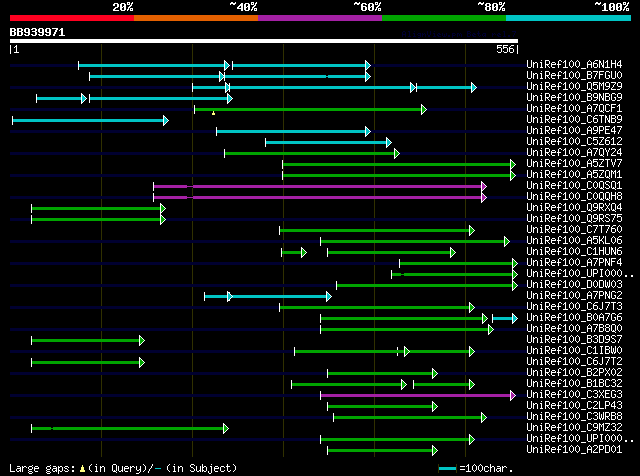Image resolution: width=640 pixels, height=476 pixels.
Task: Click the query end position 556
Action: point(505,49)
